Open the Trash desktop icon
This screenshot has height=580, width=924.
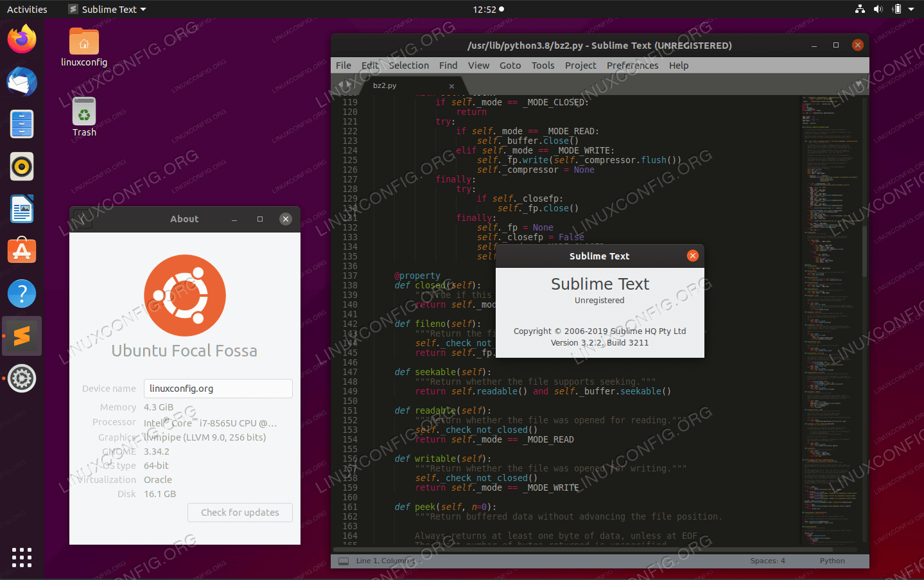click(84, 117)
